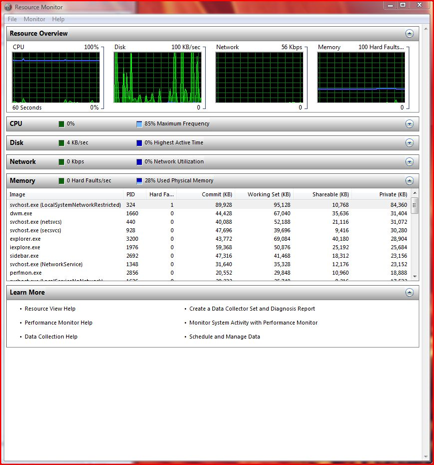Select the sidebar.exe process row

(x=209, y=256)
